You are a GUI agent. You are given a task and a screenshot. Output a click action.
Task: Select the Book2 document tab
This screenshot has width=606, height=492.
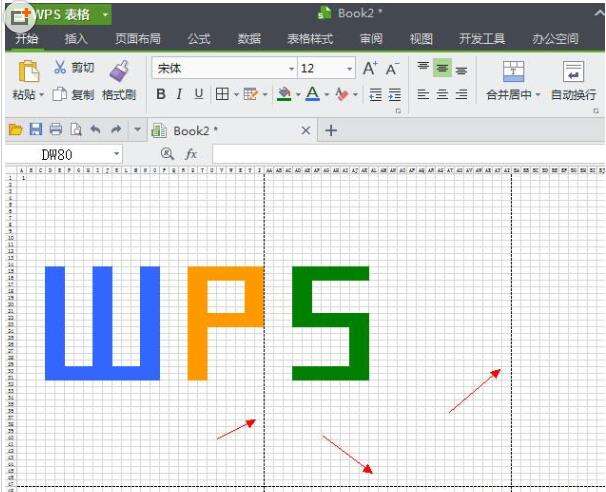[x=230, y=131]
